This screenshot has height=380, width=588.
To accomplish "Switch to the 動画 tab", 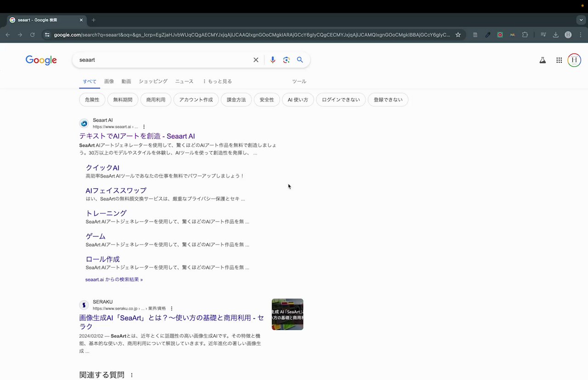I will click(126, 81).
